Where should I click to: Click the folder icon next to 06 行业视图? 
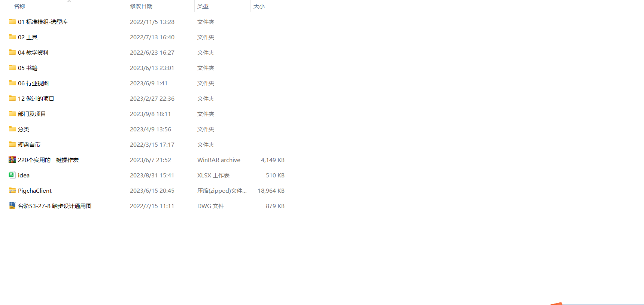(x=12, y=83)
